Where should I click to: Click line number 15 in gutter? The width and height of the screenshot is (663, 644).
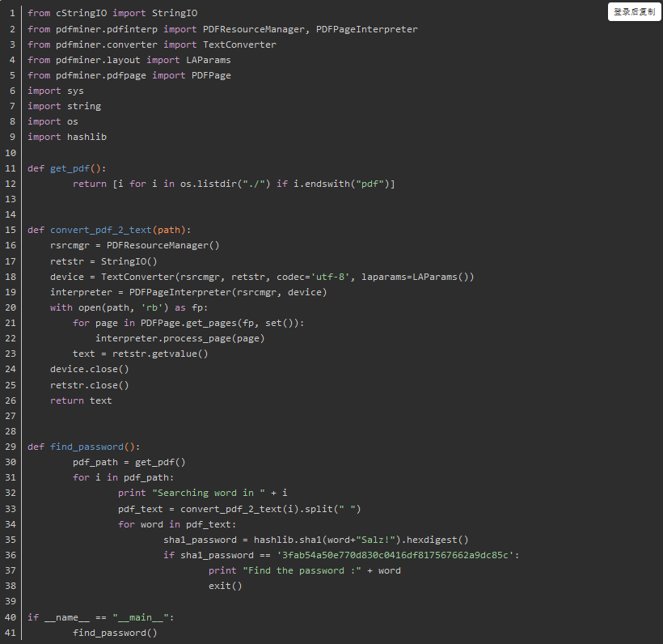click(x=11, y=231)
